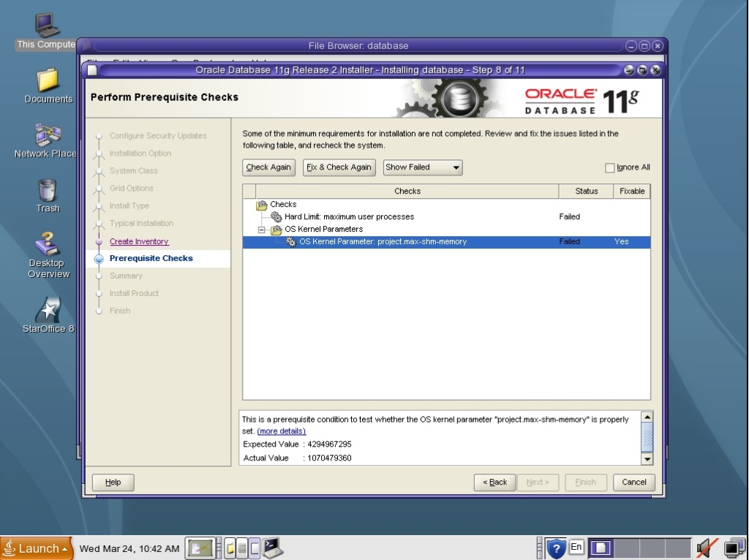This screenshot has height=560, width=749.
Task: Minimize the Oracle installer window
Action: pos(629,70)
